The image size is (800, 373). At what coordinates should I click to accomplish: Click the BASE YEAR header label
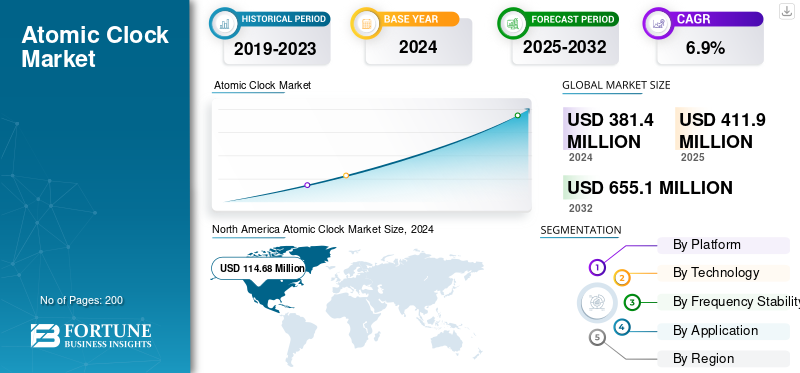point(411,19)
